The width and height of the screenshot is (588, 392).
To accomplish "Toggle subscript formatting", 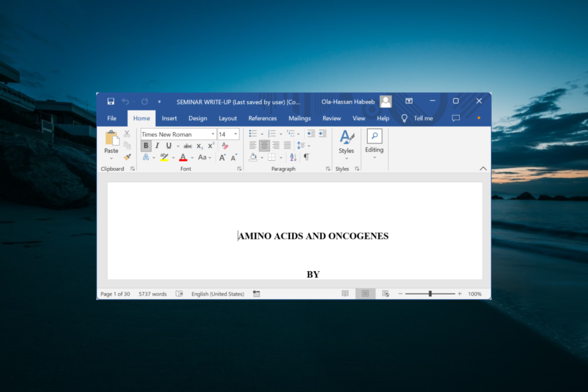I will pos(198,146).
